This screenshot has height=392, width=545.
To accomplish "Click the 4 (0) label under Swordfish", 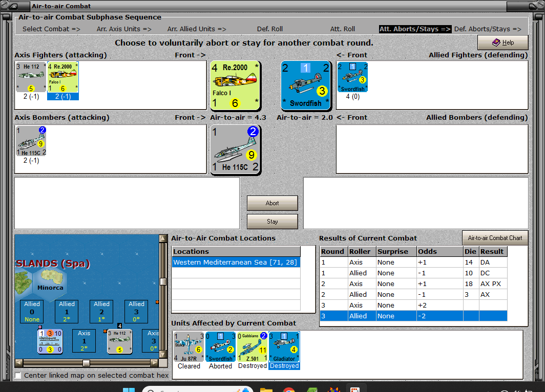I will pyautogui.click(x=352, y=97).
